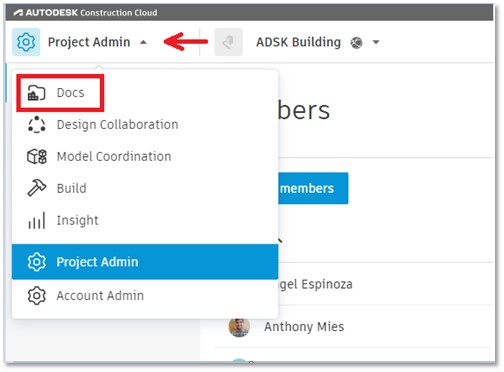Click the Build hammer icon

36,188
